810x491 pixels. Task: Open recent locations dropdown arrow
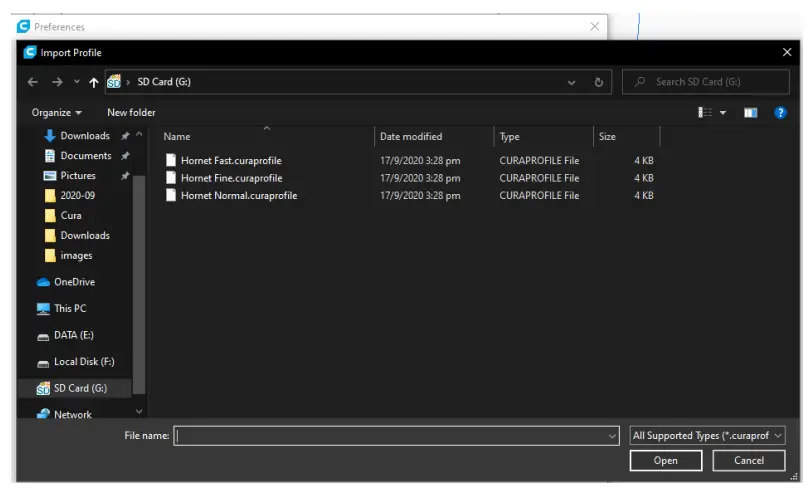[76, 82]
